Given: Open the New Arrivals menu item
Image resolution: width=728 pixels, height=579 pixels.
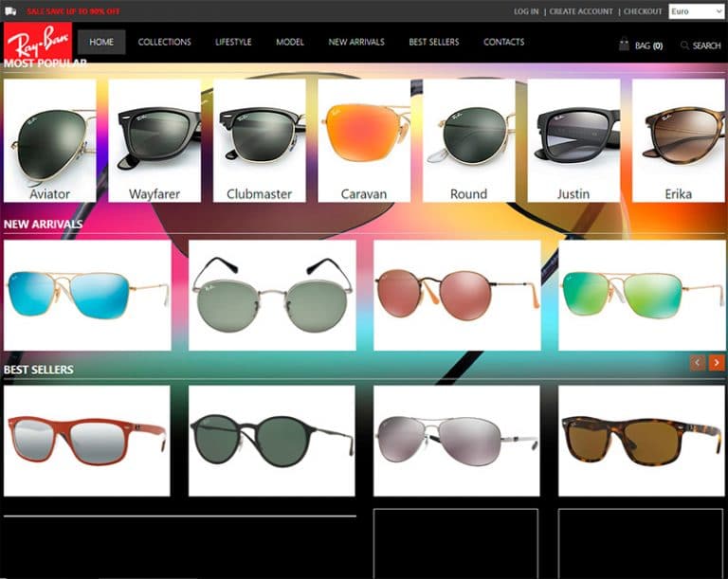Looking at the screenshot, I should pyautogui.click(x=356, y=42).
